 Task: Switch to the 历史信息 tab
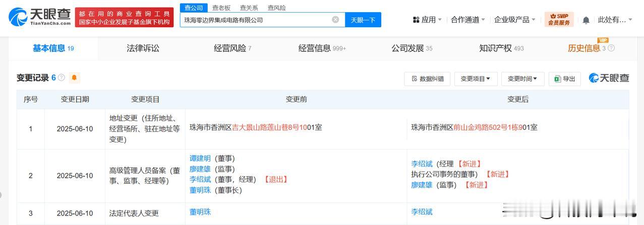[x=584, y=48]
